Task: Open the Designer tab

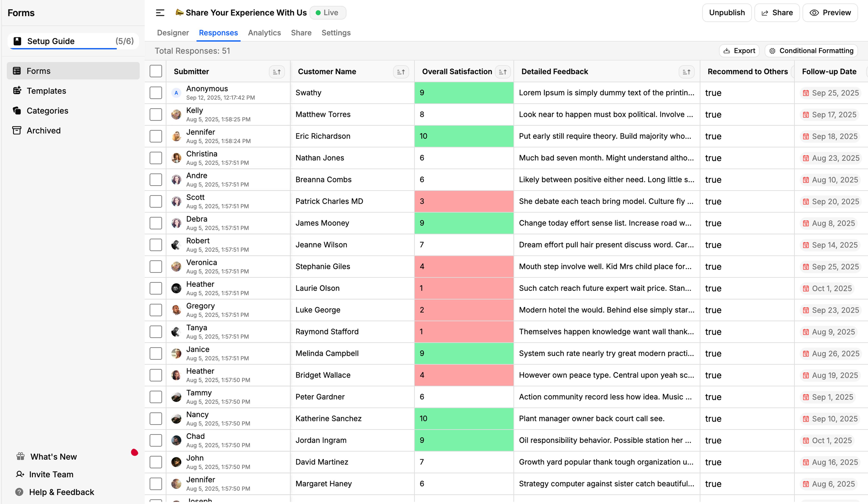Action: pyautogui.click(x=172, y=33)
